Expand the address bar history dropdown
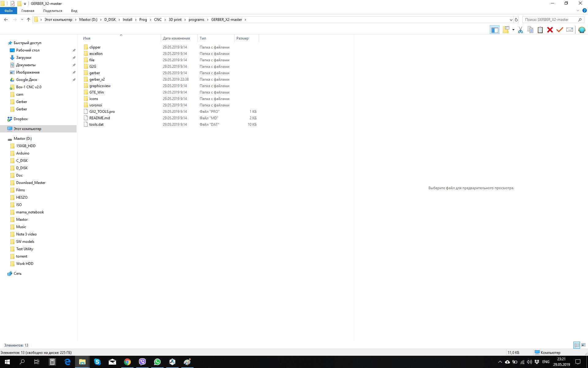The image size is (588, 368). (x=511, y=20)
